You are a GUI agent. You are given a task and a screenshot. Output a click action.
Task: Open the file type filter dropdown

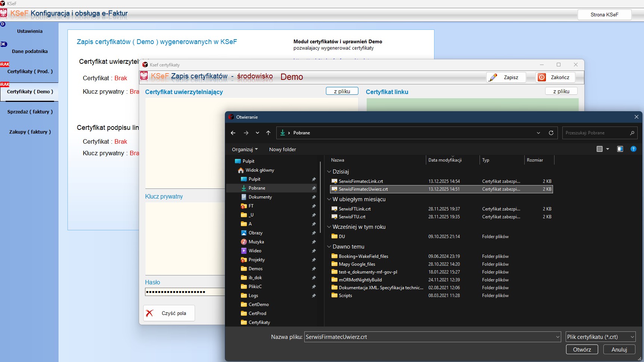(600, 337)
